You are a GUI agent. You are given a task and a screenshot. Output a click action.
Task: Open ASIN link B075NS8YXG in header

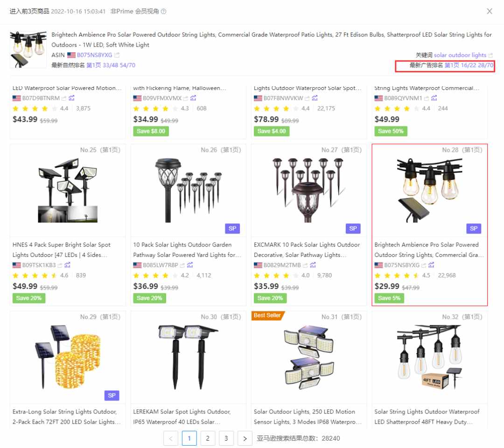pyautogui.click(x=94, y=55)
